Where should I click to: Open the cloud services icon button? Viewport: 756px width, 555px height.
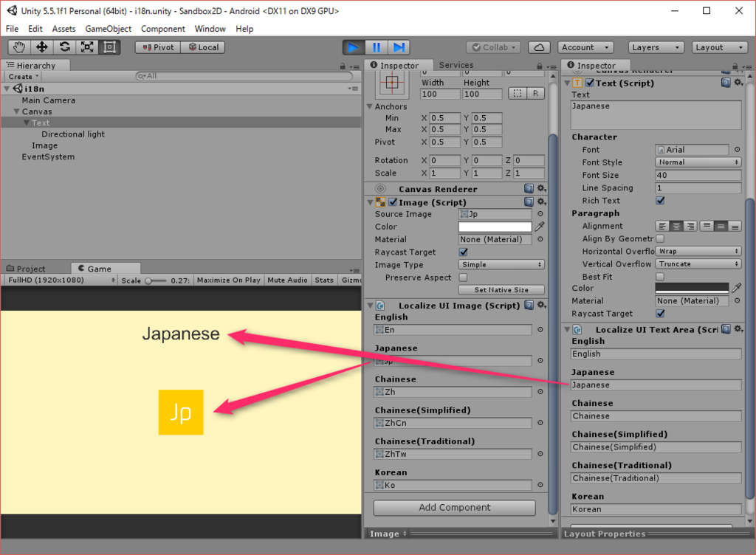(x=540, y=47)
